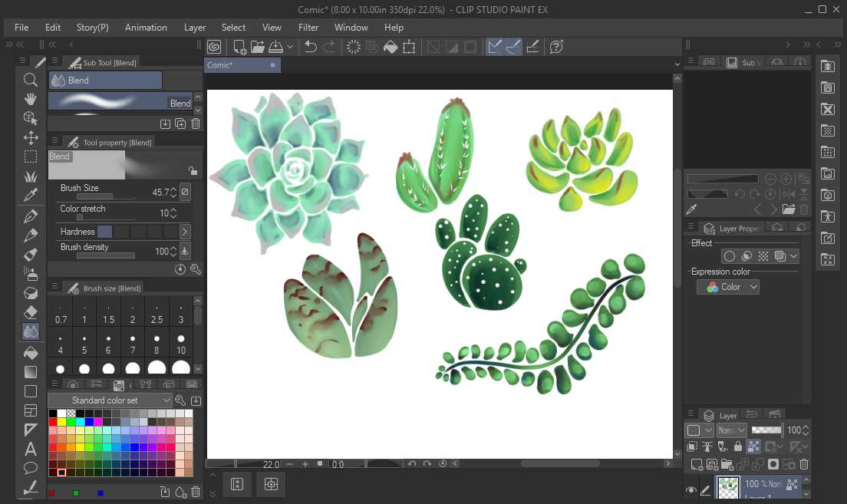Click the Undo arrow in toolbar
Screen dimensions: 847x504
coord(310,47)
